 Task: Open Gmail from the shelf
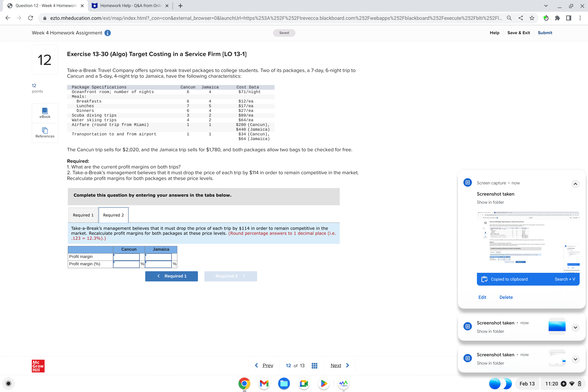tap(264, 383)
